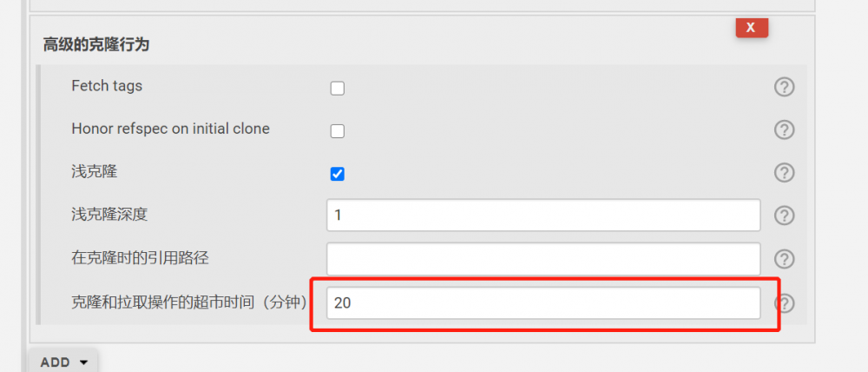Enable the Fetch tags checkbox
This screenshot has height=372, width=868.
click(x=338, y=88)
